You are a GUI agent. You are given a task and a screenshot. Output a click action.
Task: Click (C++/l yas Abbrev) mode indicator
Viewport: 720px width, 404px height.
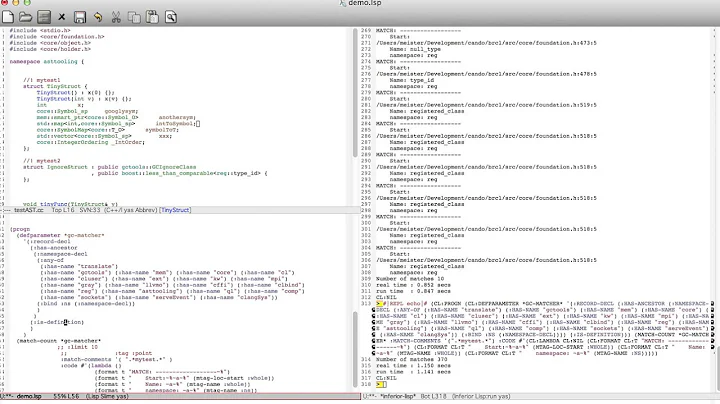click(130, 210)
